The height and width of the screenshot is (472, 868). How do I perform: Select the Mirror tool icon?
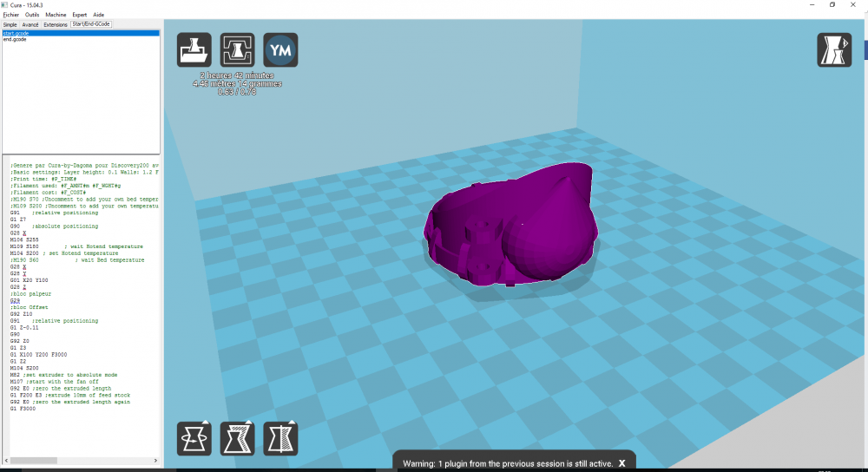(280, 438)
